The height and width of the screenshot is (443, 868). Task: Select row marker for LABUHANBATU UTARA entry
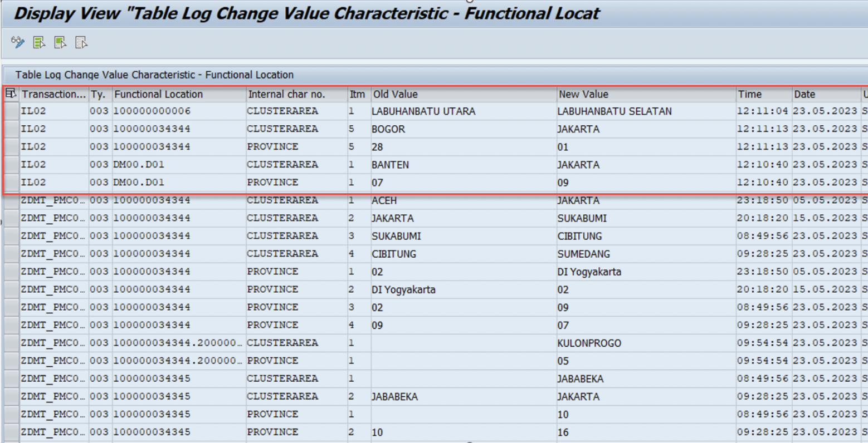pos(11,111)
